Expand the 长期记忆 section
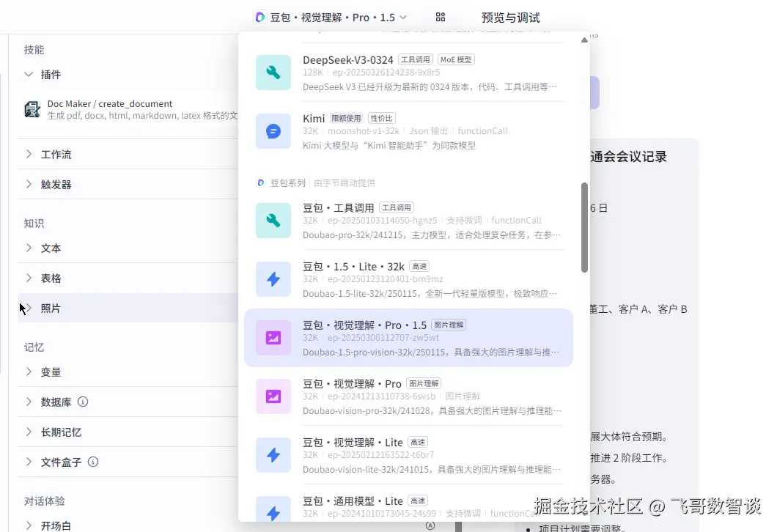This screenshot has height=532, width=777. [29, 432]
